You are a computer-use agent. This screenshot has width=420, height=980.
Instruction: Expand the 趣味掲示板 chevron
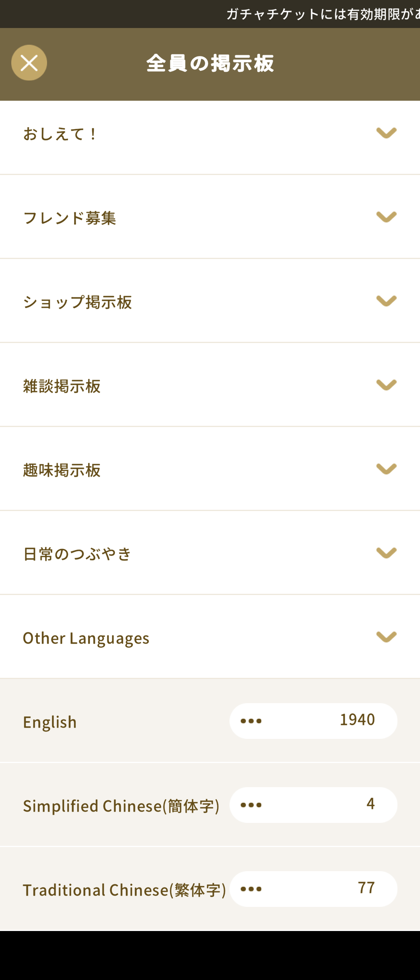pos(387,469)
